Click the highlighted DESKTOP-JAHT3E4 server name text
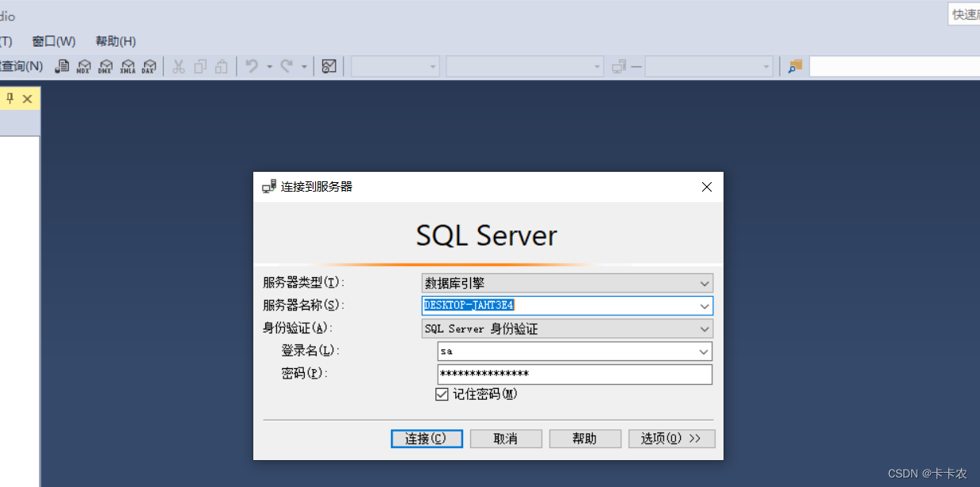This screenshot has height=487, width=980. click(469, 306)
